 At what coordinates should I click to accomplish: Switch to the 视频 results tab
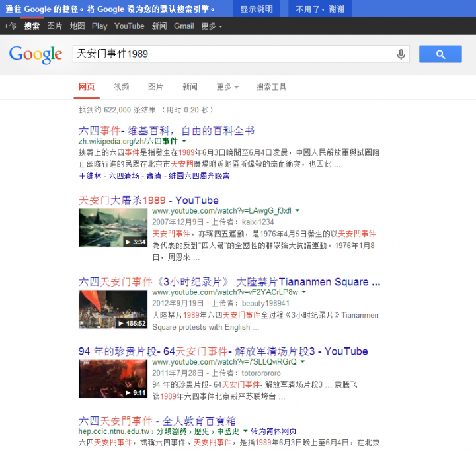click(122, 87)
